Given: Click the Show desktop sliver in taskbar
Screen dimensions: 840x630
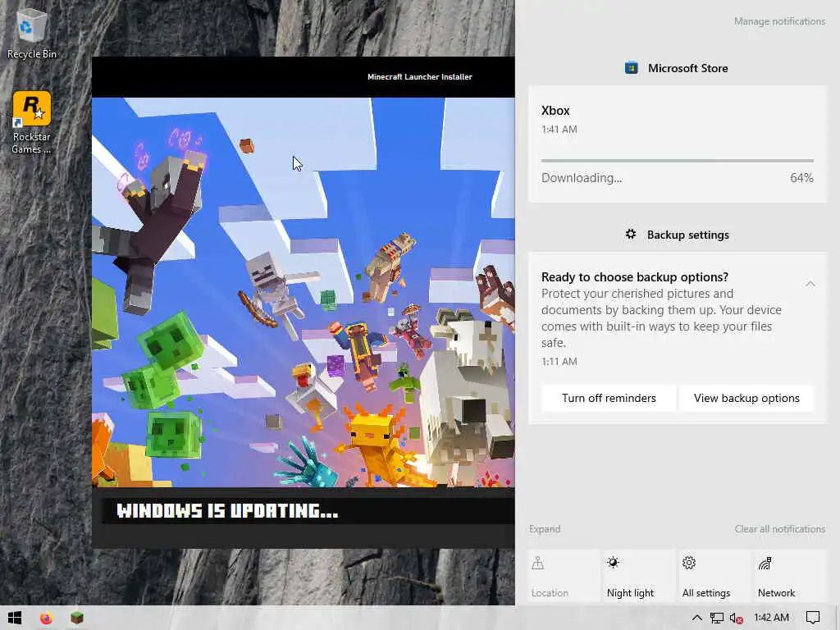Looking at the screenshot, I should (838, 619).
